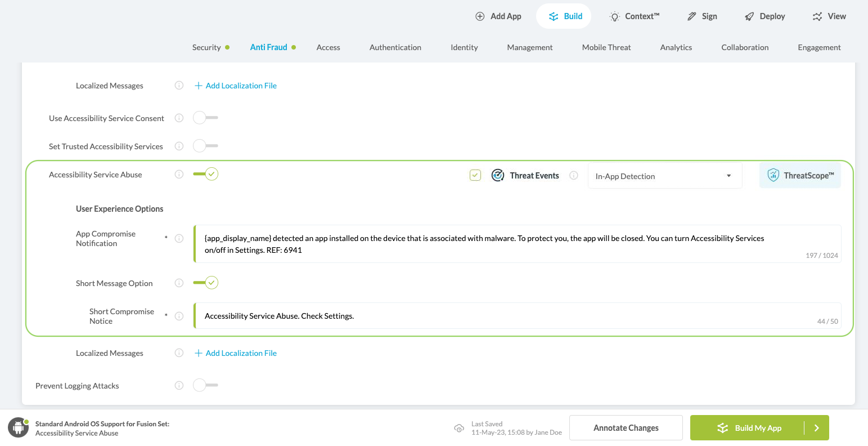Uncheck the Threat Events checkbox
The height and width of the screenshot is (446, 868).
pyautogui.click(x=475, y=176)
